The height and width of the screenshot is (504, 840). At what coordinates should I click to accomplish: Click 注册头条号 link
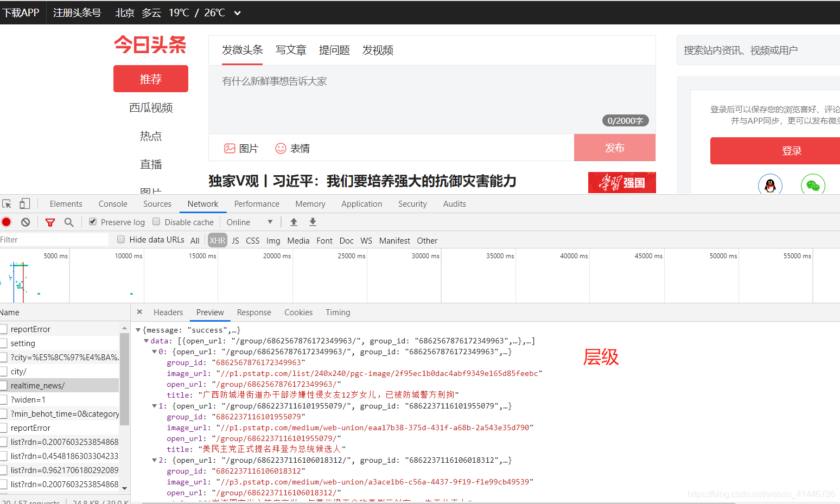pos(77,12)
